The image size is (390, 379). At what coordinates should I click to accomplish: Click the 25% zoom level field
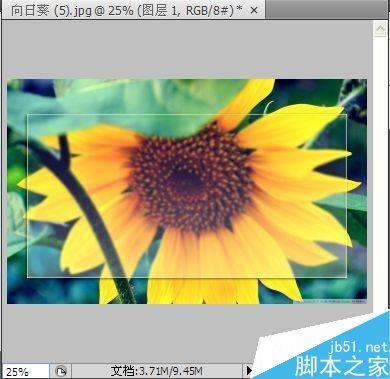click(x=26, y=371)
